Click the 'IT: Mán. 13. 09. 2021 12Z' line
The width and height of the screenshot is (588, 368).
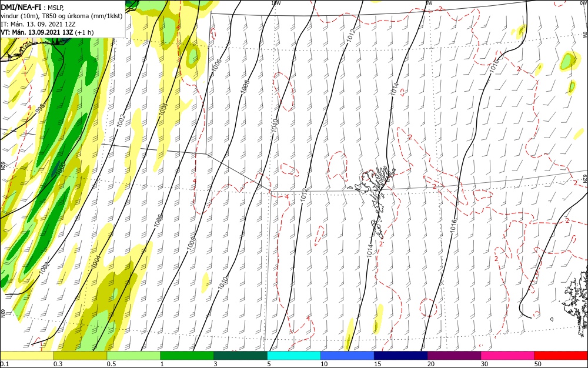pos(38,24)
